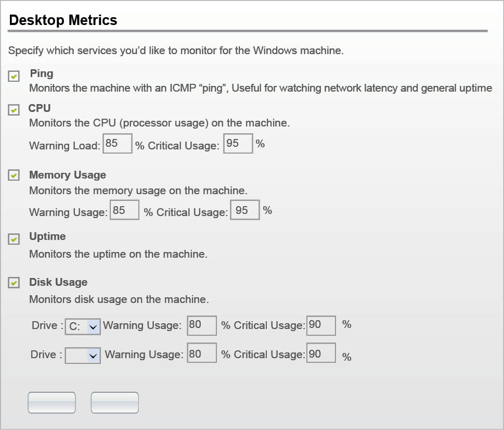Uncheck the Disk Usage checkbox

click(x=14, y=284)
